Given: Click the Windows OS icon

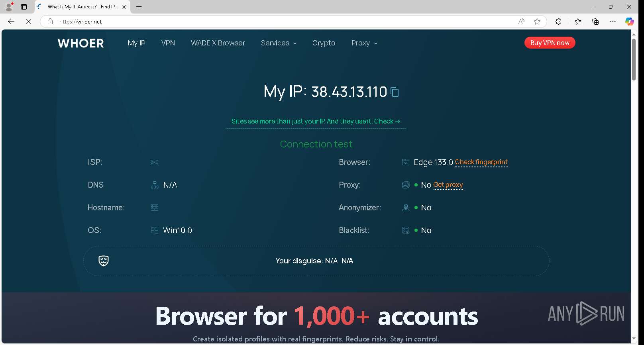Looking at the screenshot, I should click(155, 230).
